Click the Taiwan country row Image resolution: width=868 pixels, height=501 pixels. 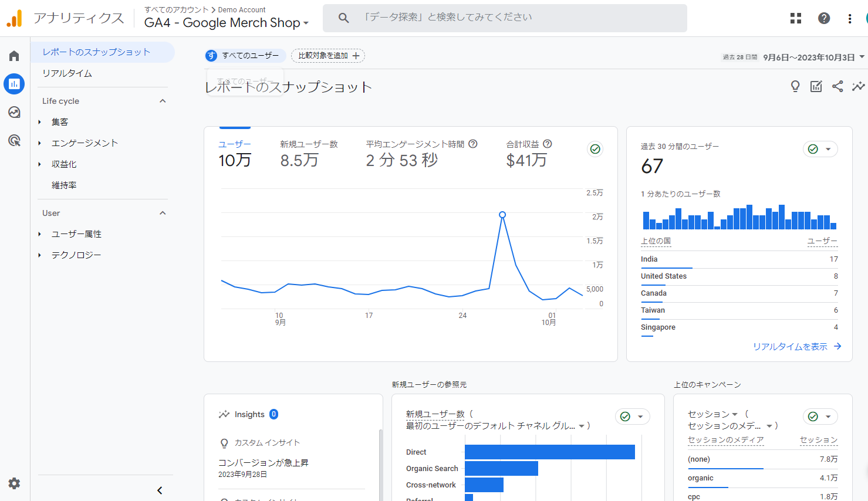click(x=739, y=310)
